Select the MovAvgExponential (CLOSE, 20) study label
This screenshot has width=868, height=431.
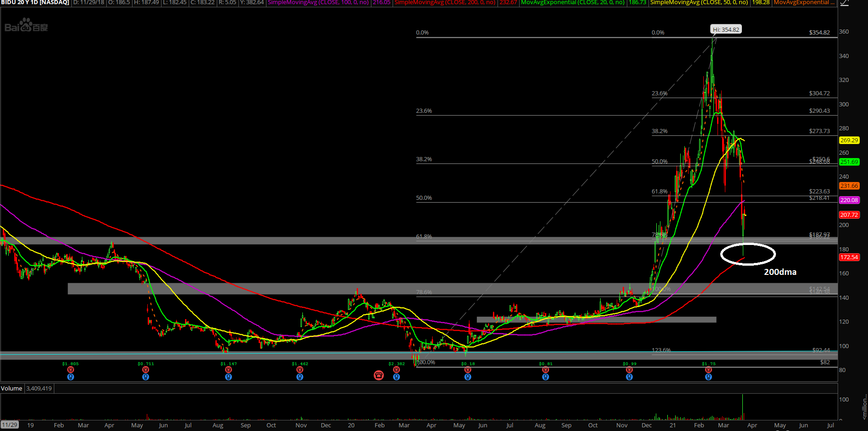coord(573,2)
